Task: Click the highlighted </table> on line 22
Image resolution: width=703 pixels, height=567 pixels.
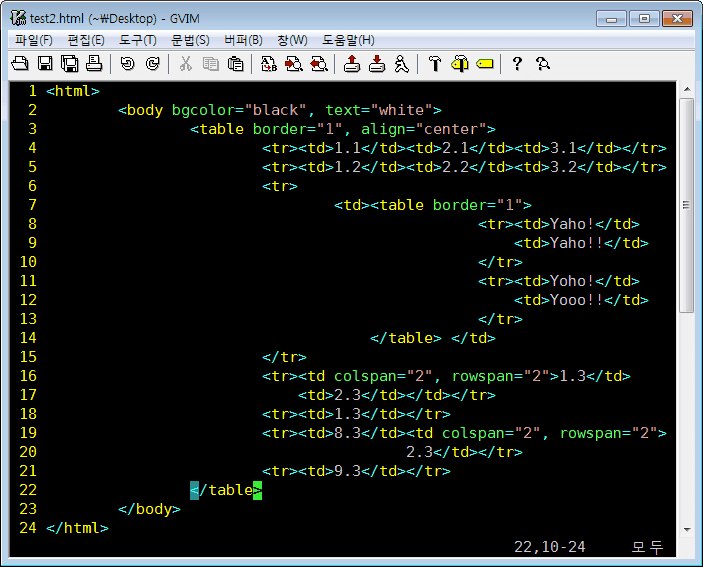Action: point(226,490)
